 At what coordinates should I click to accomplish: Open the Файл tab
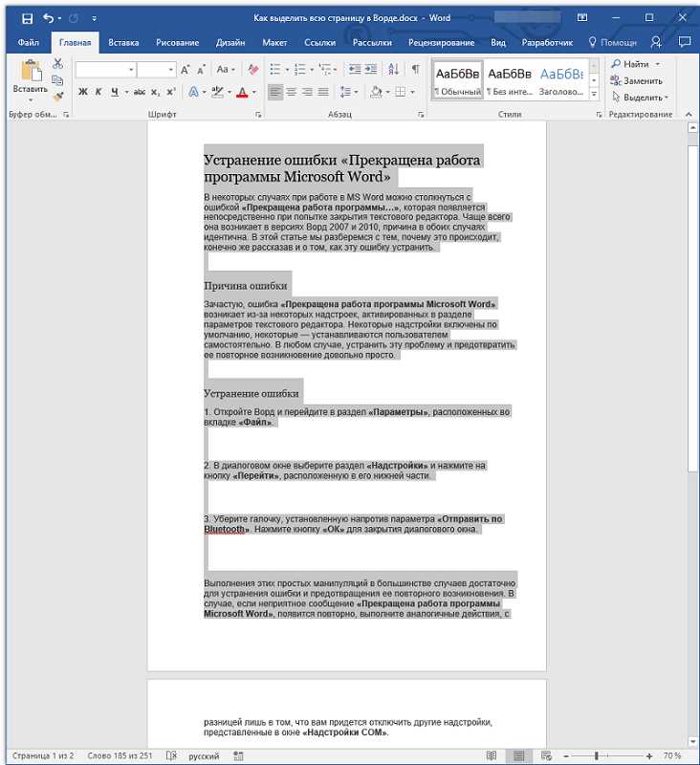click(29, 42)
